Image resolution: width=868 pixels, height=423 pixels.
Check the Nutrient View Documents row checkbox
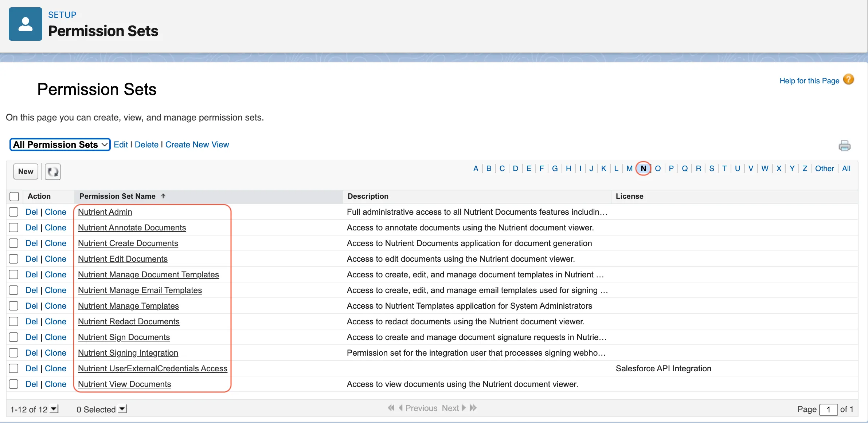pos(13,384)
